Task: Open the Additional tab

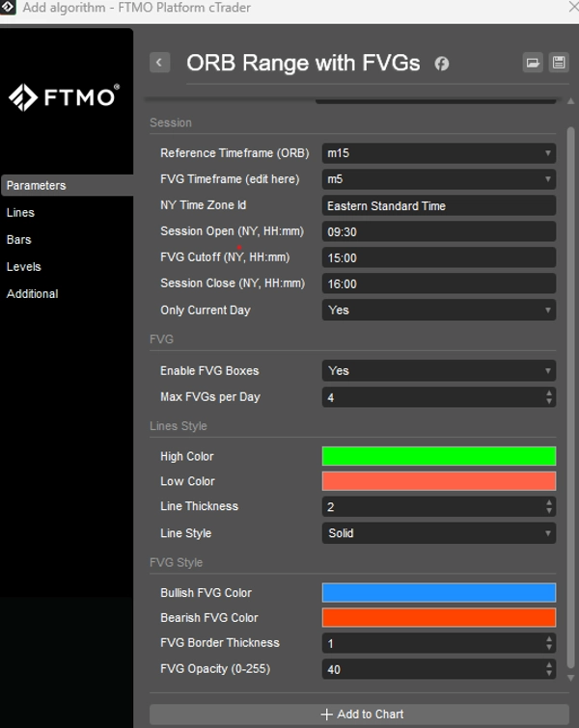Action: [x=32, y=293]
